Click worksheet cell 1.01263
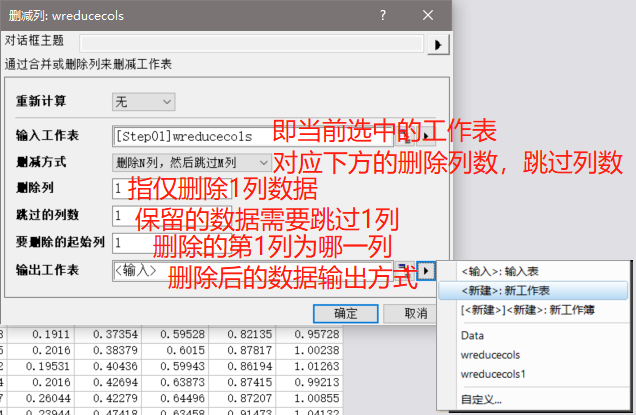The image size is (636, 415). click(x=309, y=366)
